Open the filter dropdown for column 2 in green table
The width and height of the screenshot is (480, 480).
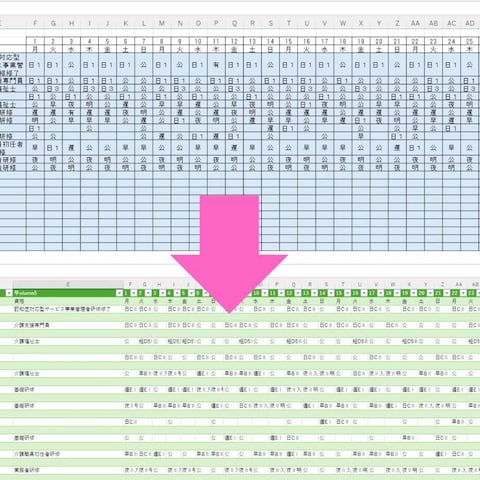click(148, 293)
